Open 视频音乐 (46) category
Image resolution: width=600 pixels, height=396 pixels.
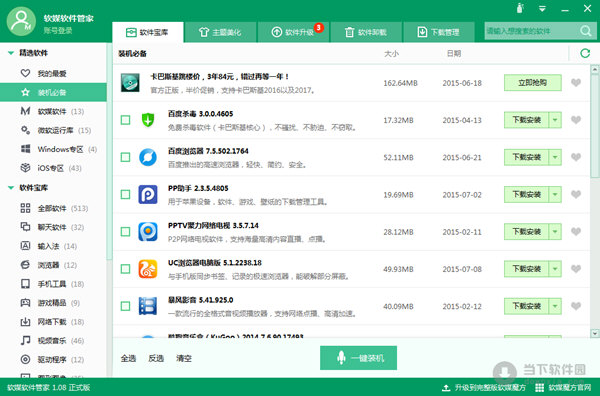pyautogui.click(x=53, y=341)
